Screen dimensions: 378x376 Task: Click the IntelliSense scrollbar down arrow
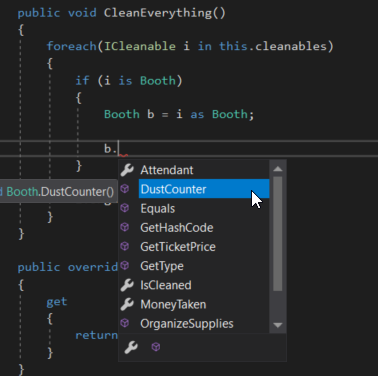(278, 325)
